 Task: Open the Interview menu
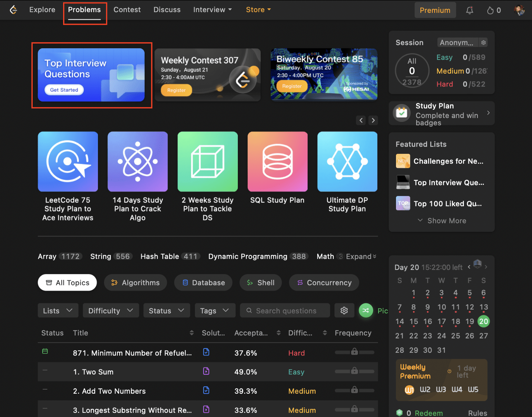point(212,10)
